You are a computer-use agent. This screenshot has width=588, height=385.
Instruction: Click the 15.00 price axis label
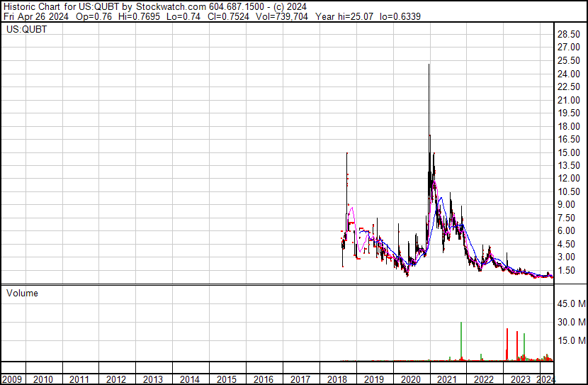coord(570,152)
